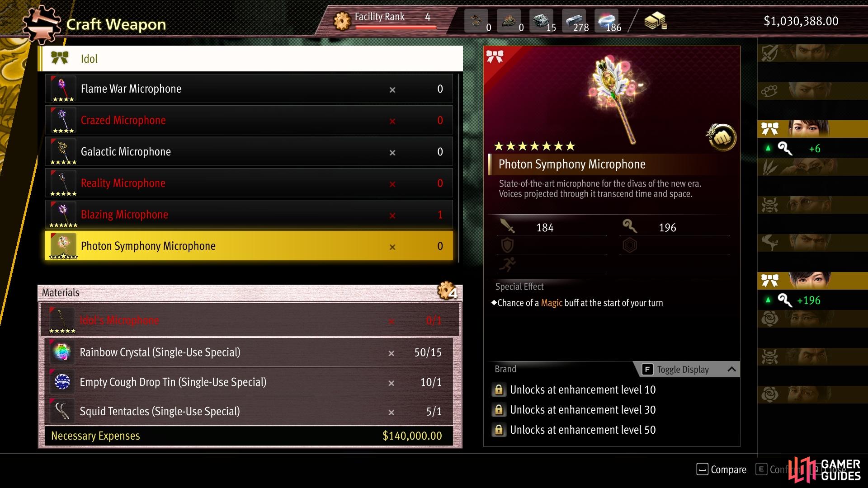
Task: Click the dragon fist emblem on weapon card
Action: pos(722,137)
